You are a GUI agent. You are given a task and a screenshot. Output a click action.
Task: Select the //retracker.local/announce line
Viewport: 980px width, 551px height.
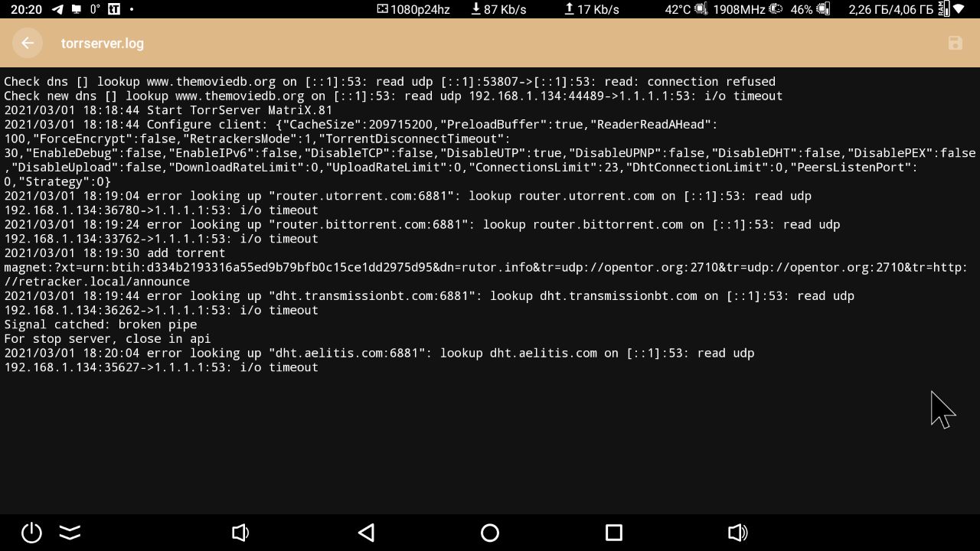pos(97,282)
